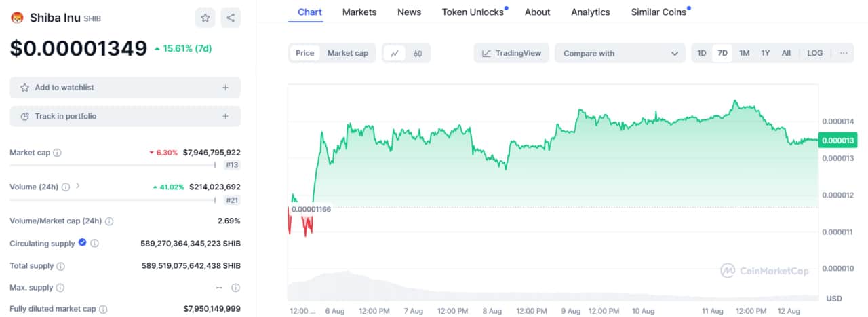Select the All time range
This screenshot has height=317, width=868.
coord(786,53)
